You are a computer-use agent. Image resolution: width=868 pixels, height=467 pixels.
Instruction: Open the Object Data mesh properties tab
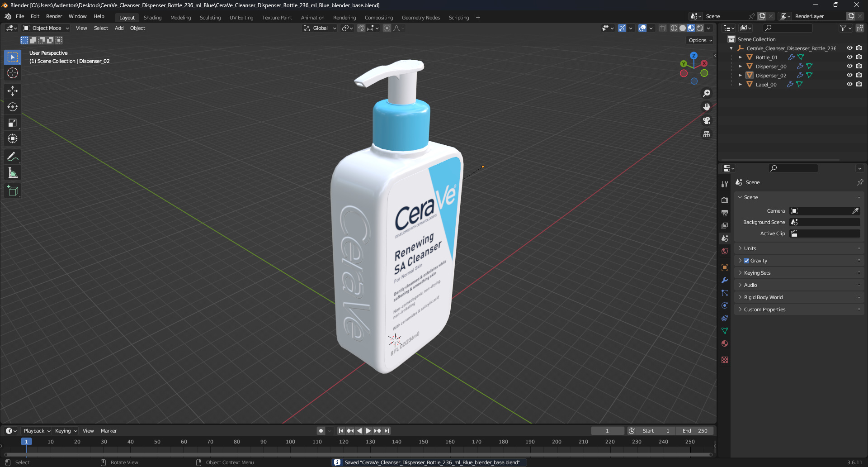725,331
